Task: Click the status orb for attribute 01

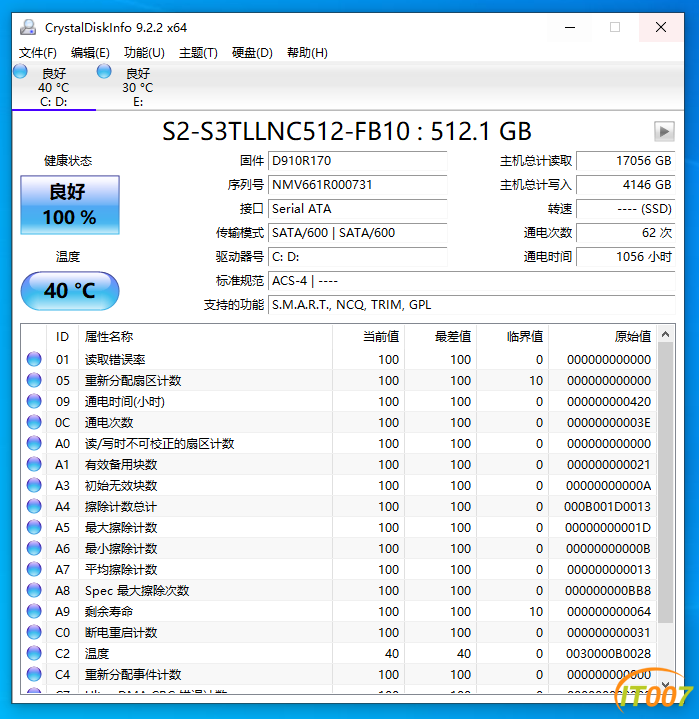Action: (34, 359)
